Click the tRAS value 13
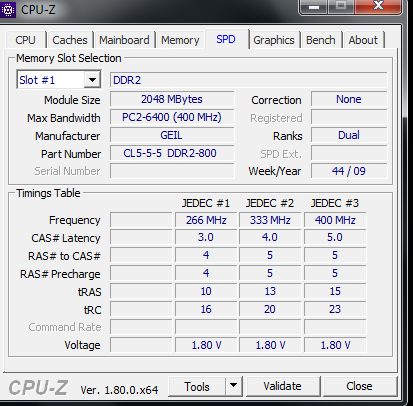This screenshot has width=413, height=406. pyautogui.click(x=270, y=291)
